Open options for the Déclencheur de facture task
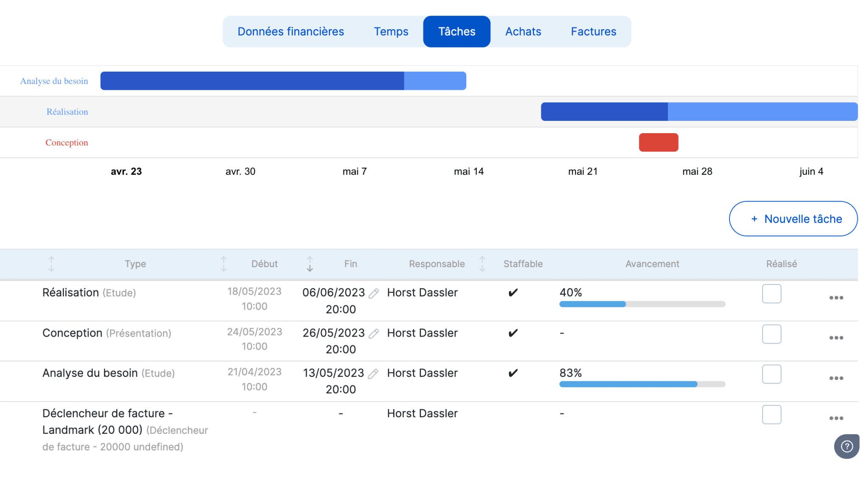 coord(836,418)
